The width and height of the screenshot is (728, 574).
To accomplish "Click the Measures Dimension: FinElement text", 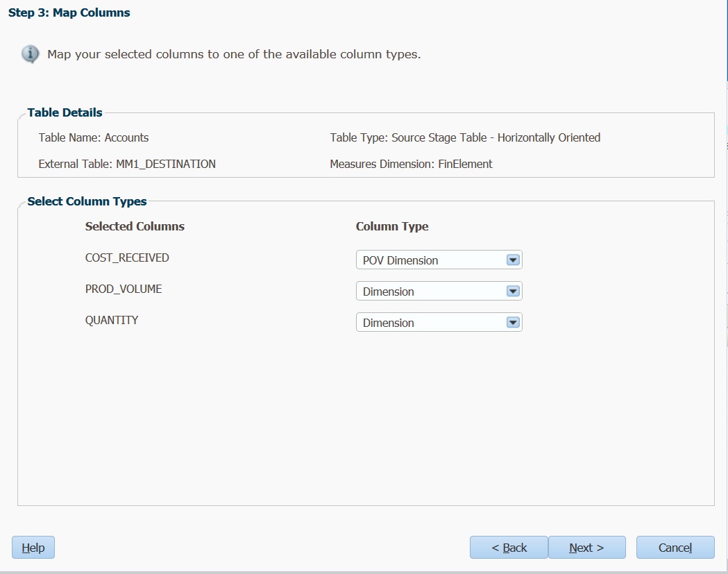I will [411, 164].
